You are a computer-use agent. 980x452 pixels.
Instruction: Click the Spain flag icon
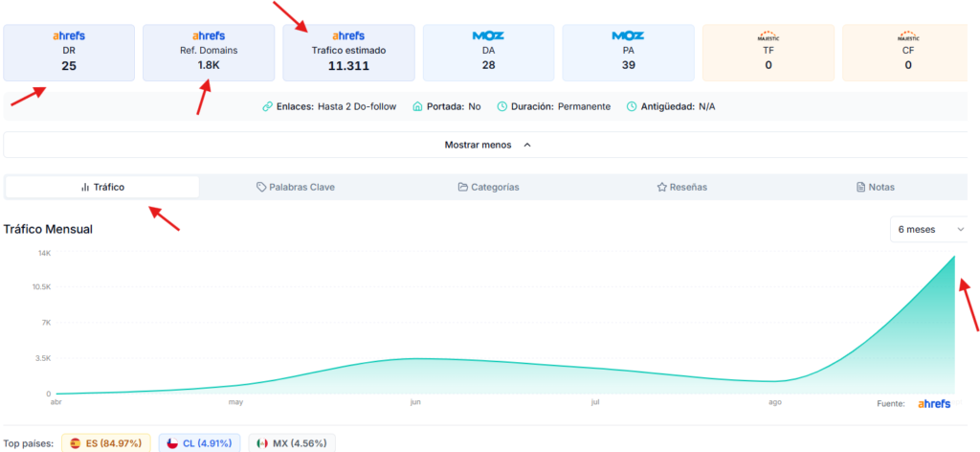tap(76, 443)
